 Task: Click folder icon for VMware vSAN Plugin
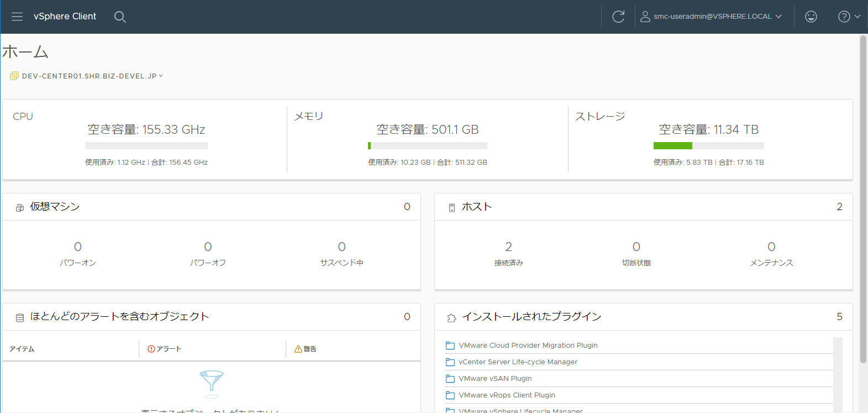tap(450, 379)
